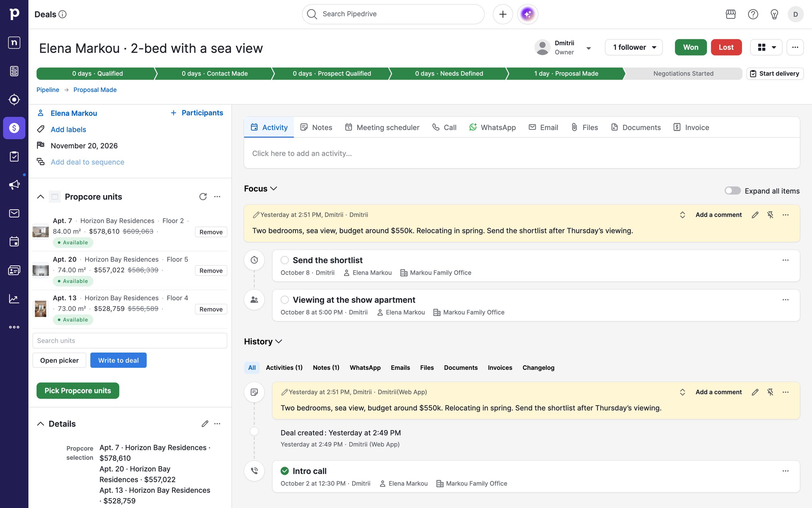Open more options for Propcore units panel
812x508 pixels.
click(x=217, y=197)
